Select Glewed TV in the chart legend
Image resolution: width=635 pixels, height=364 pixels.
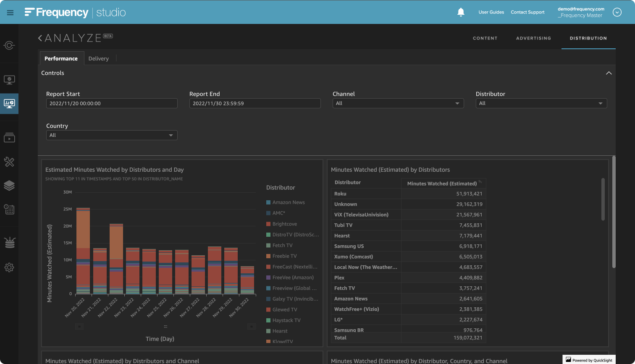(x=285, y=309)
